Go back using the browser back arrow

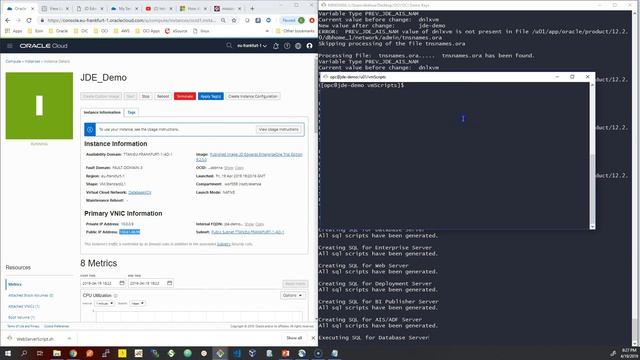click(x=8, y=20)
